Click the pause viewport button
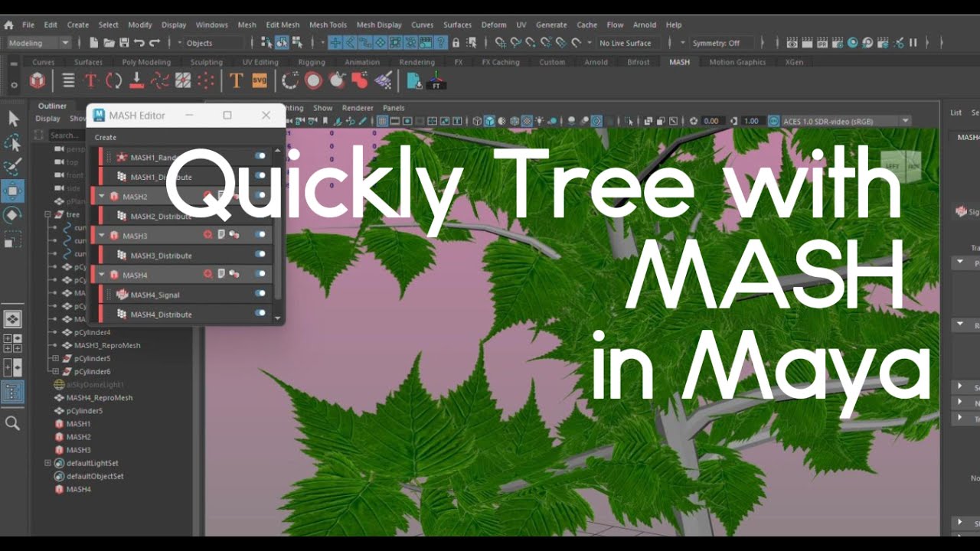Image resolution: width=980 pixels, height=551 pixels. [913, 43]
